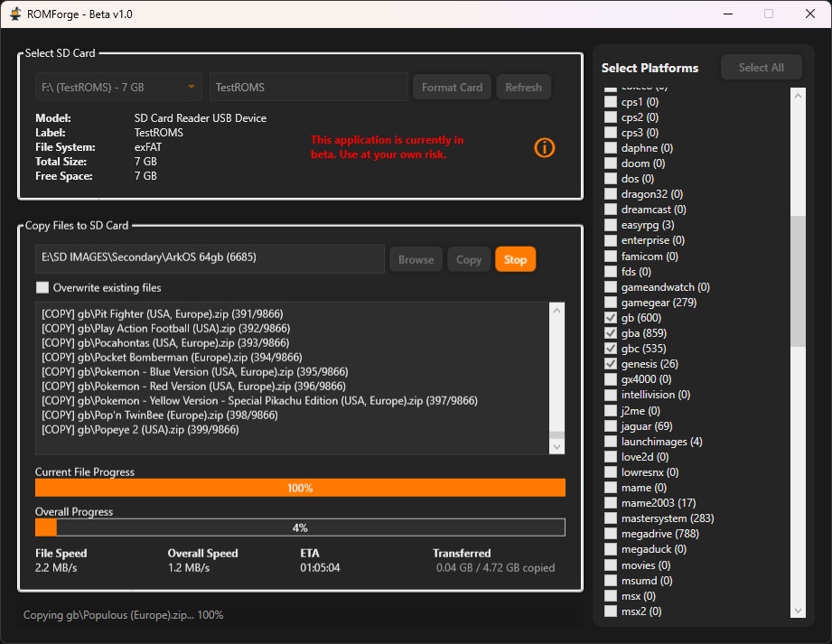
Task: Click the log box scroll-up arrow
Action: (556, 311)
